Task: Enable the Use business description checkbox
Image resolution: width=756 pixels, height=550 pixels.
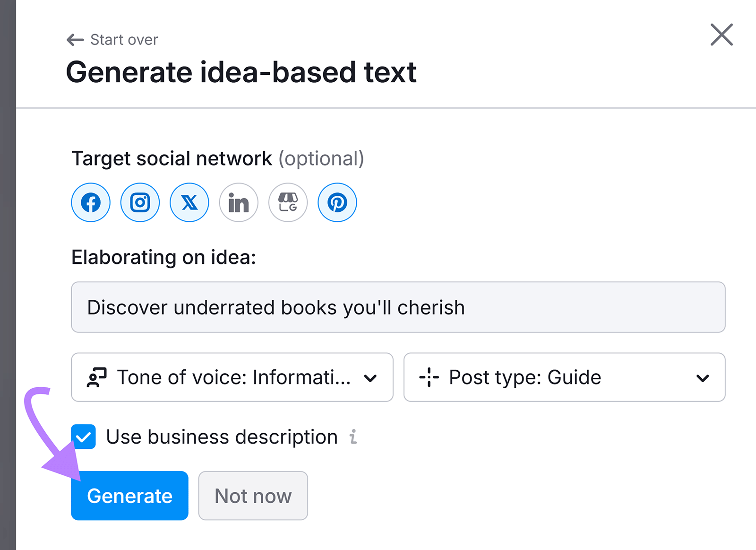Action: point(84,437)
